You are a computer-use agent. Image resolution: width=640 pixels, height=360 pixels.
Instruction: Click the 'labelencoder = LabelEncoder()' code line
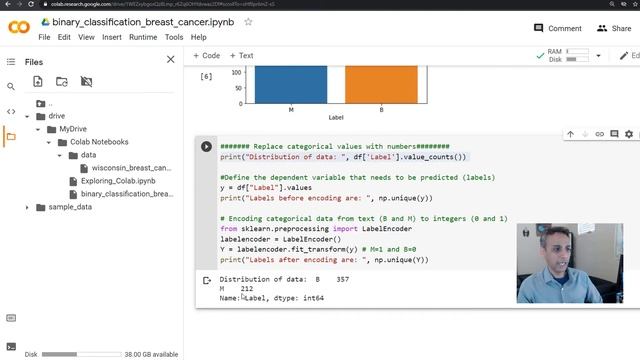point(280,239)
